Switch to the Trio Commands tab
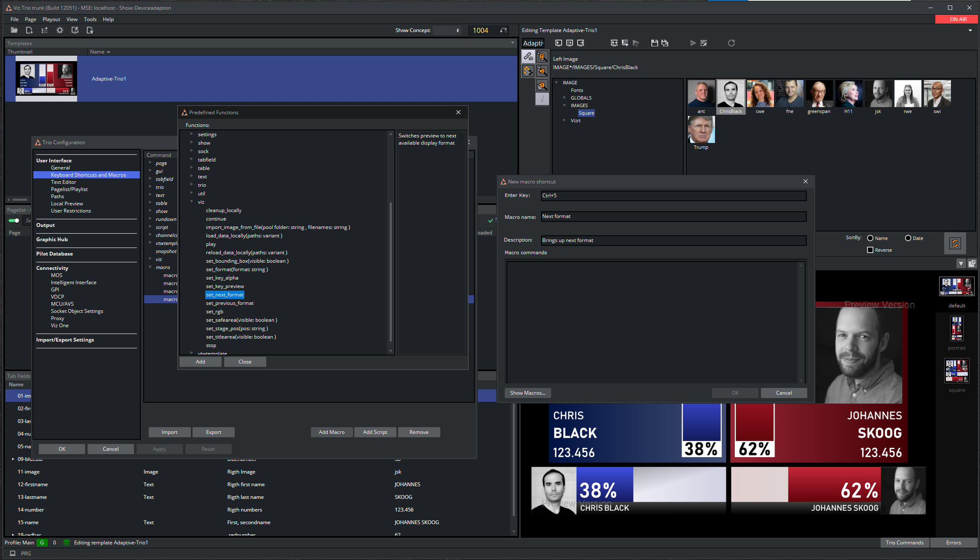The width and height of the screenshot is (980, 560). coord(905,542)
